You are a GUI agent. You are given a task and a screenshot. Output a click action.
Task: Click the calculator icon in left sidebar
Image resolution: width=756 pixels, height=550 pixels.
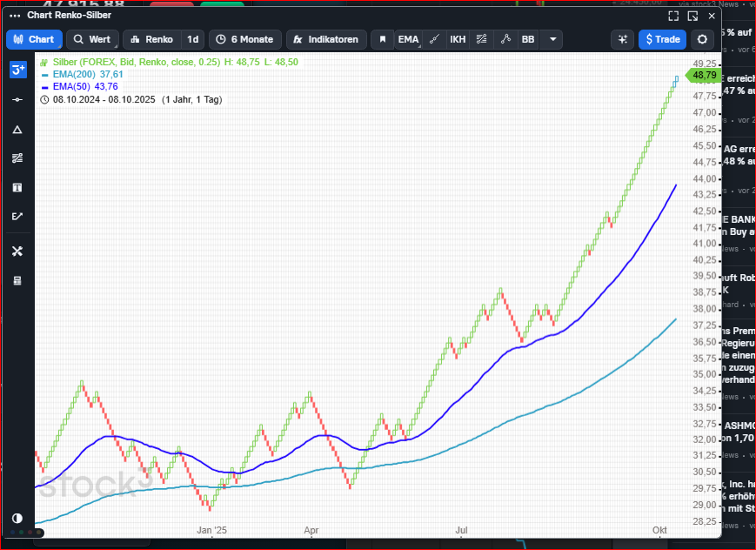(17, 280)
